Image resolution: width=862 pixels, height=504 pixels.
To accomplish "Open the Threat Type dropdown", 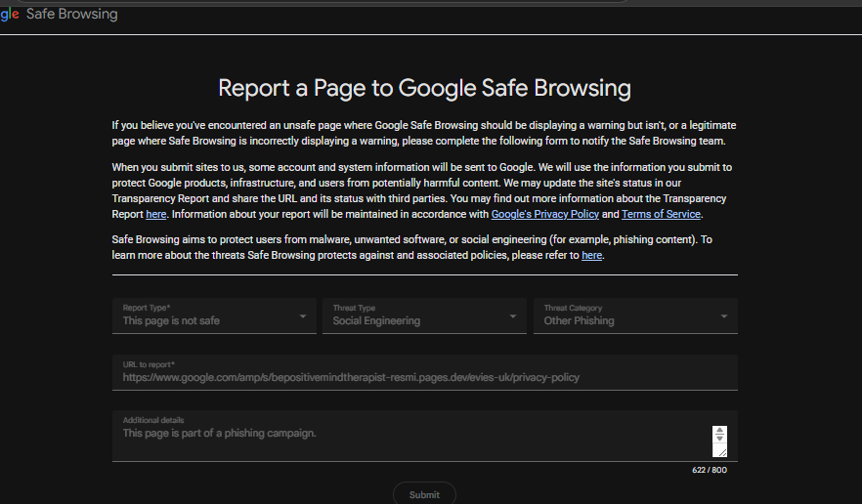I will point(424,315).
